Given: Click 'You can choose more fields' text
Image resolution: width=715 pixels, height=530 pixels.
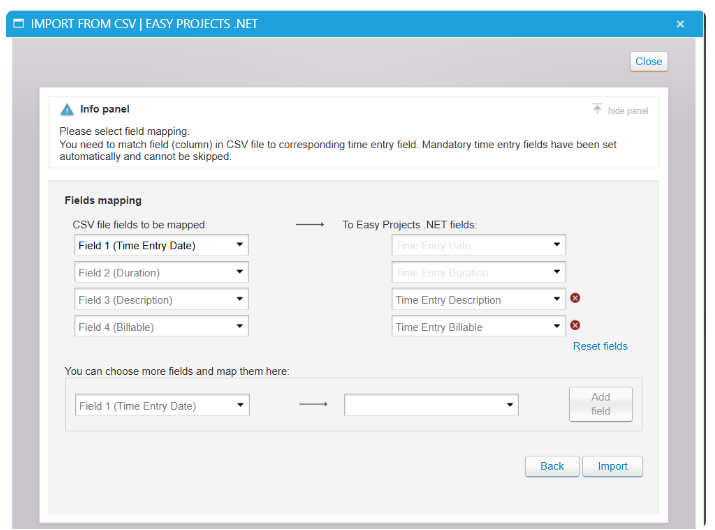Looking at the screenshot, I should coord(177,371).
